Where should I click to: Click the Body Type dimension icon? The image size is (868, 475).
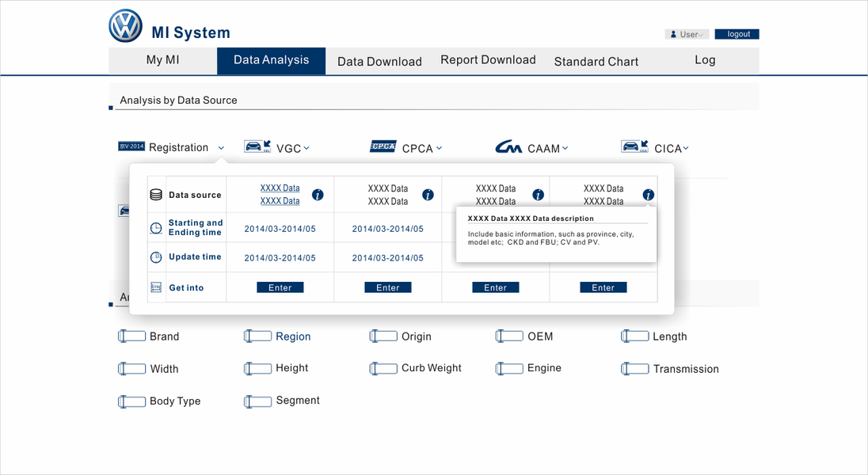point(131,401)
